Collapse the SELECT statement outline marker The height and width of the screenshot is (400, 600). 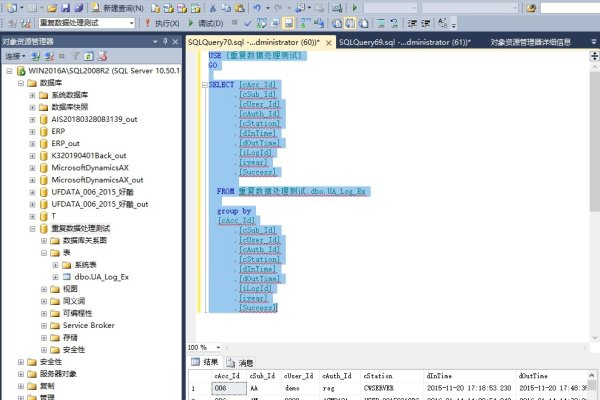(201, 86)
